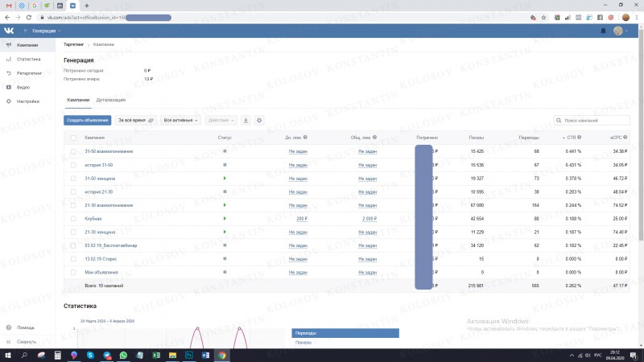
Task: Click the download export icon
Action: (x=246, y=120)
